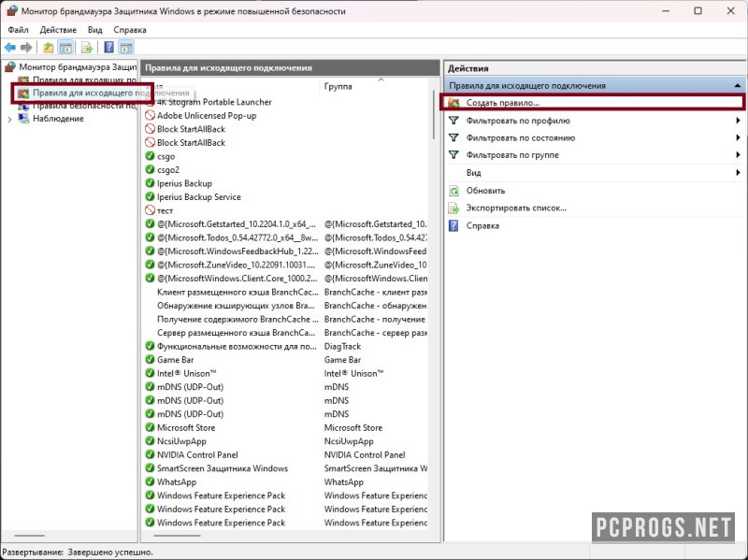Click the red blocked icon of тест rule
748x560 pixels.
point(150,210)
